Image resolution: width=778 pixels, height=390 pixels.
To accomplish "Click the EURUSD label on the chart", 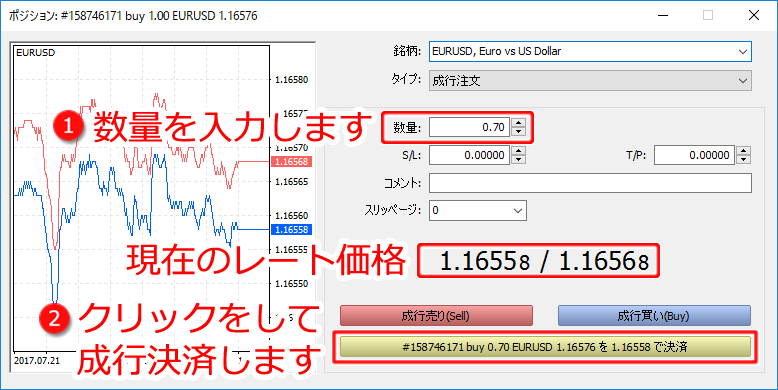I will pos(36,53).
